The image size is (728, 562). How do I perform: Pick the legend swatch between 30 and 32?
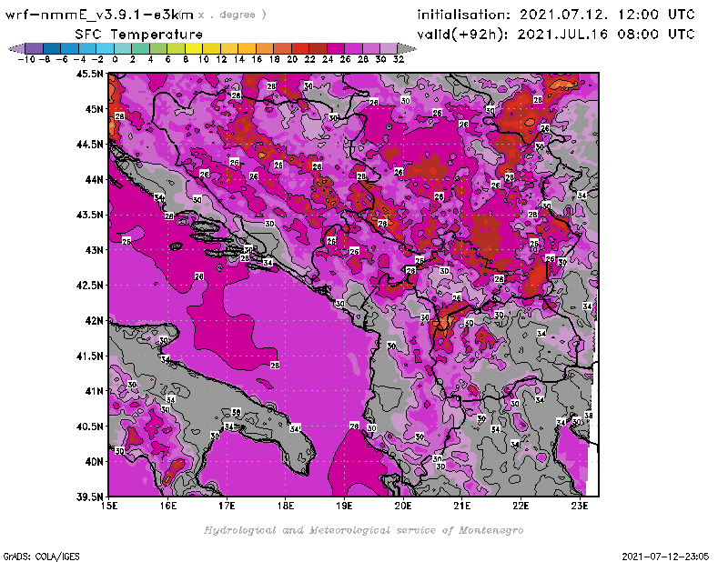click(x=389, y=49)
